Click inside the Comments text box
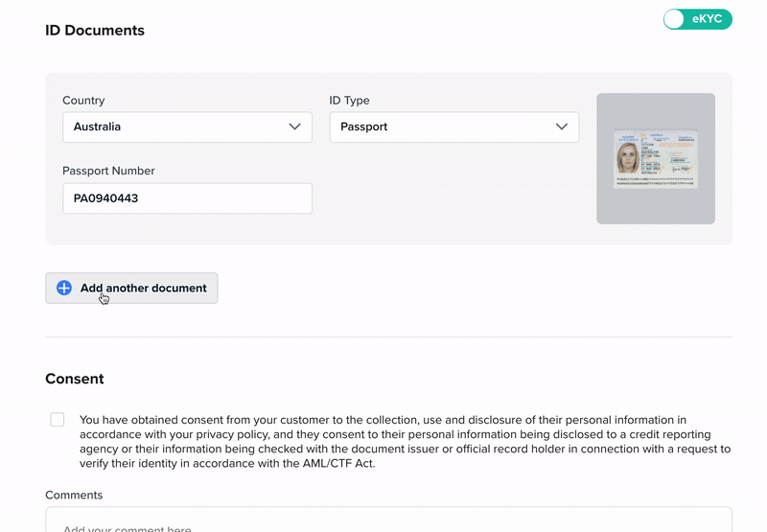This screenshot has height=532, width=767. (x=389, y=520)
